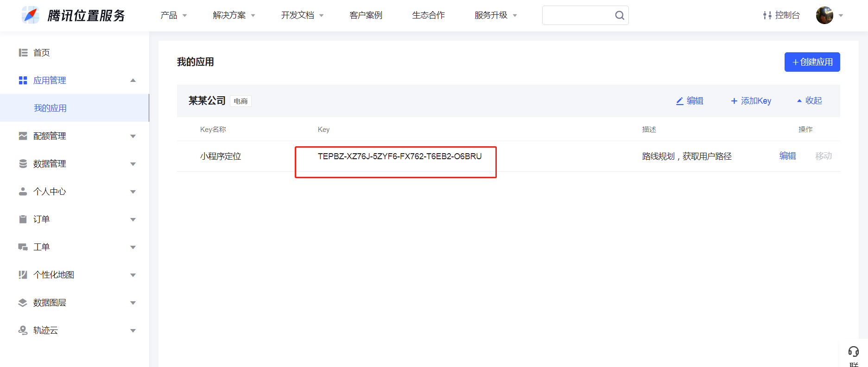Screen dimensions: 868x367
Task: Click the search magnifier icon
Action: click(x=619, y=15)
